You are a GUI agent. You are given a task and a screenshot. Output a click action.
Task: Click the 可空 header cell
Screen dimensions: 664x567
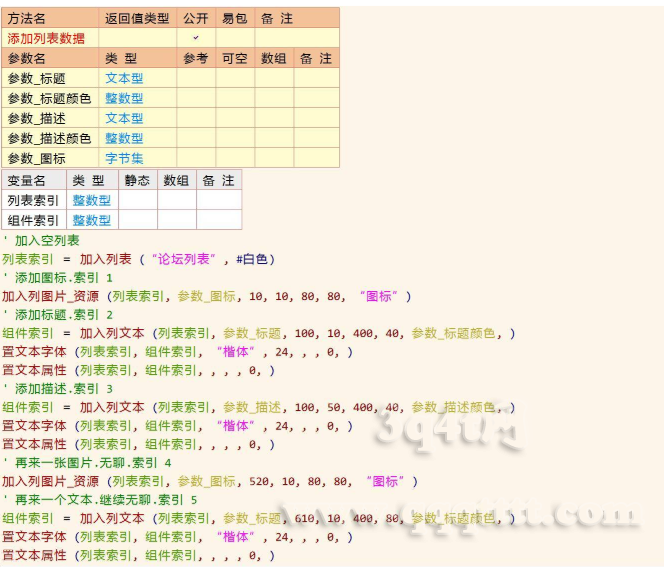[x=235, y=58]
